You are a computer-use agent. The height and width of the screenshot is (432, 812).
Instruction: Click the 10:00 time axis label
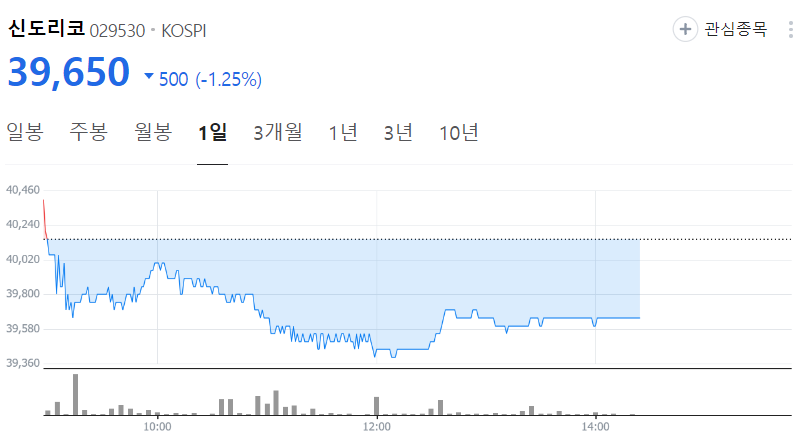coord(157,426)
